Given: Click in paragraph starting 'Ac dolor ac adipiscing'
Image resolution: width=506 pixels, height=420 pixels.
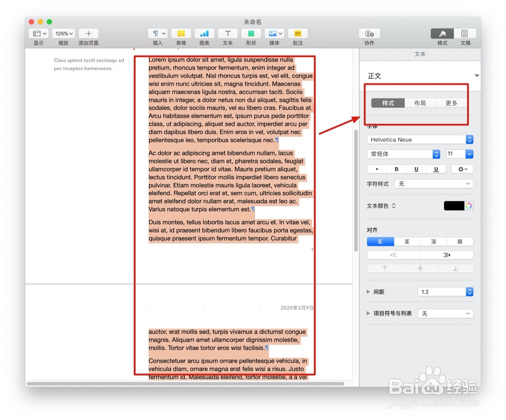Looking at the screenshot, I should point(230,181).
